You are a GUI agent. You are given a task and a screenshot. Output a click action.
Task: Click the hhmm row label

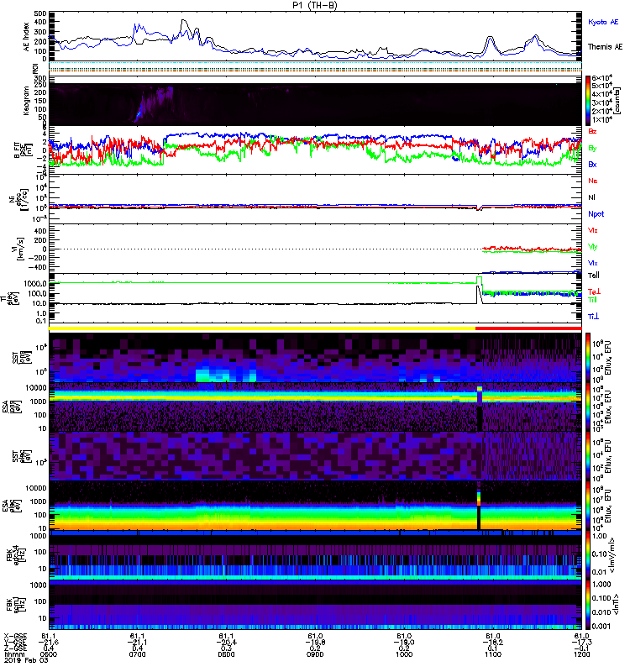pyautogui.click(x=13, y=654)
